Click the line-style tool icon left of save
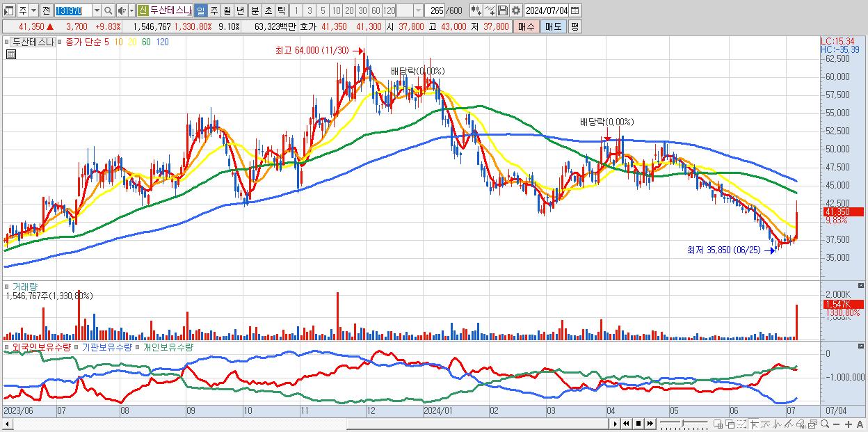Screen dimensions: 868x432 coord(490,10)
